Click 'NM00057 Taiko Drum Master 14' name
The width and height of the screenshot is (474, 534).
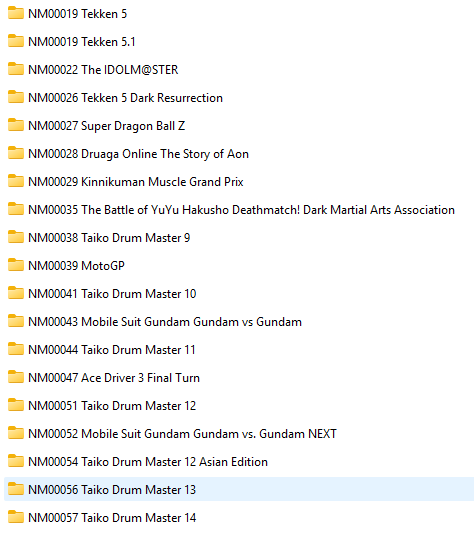[x=112, y=518]
